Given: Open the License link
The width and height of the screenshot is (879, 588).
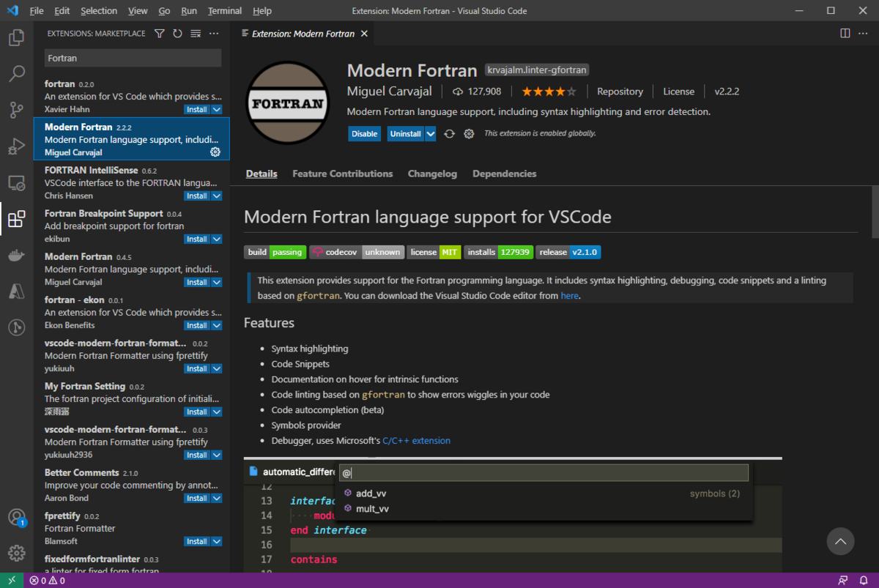Looking at the screenshot, I should point(679,92).
